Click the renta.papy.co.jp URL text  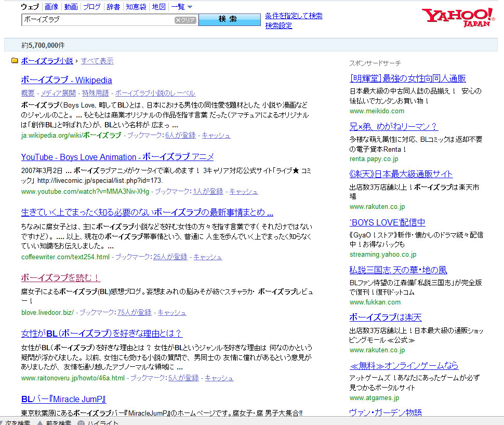[374, 159]
